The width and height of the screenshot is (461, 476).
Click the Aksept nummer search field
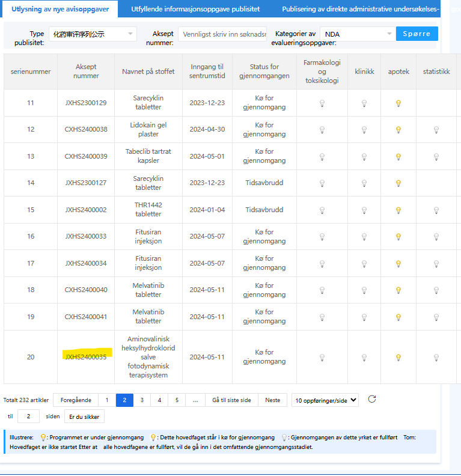point(222,34)
